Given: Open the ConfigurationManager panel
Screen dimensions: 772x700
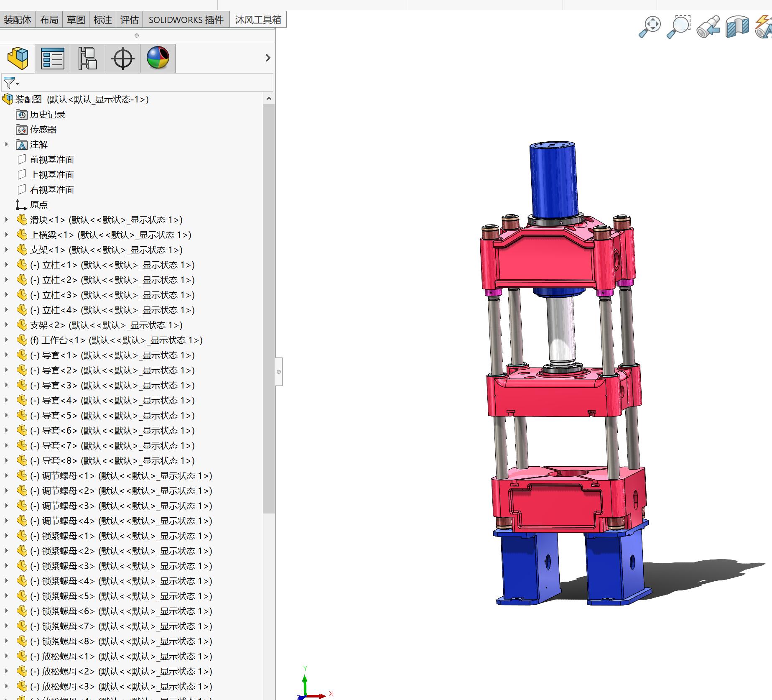Looking at the screenshot, I should [x=87, y=58].
